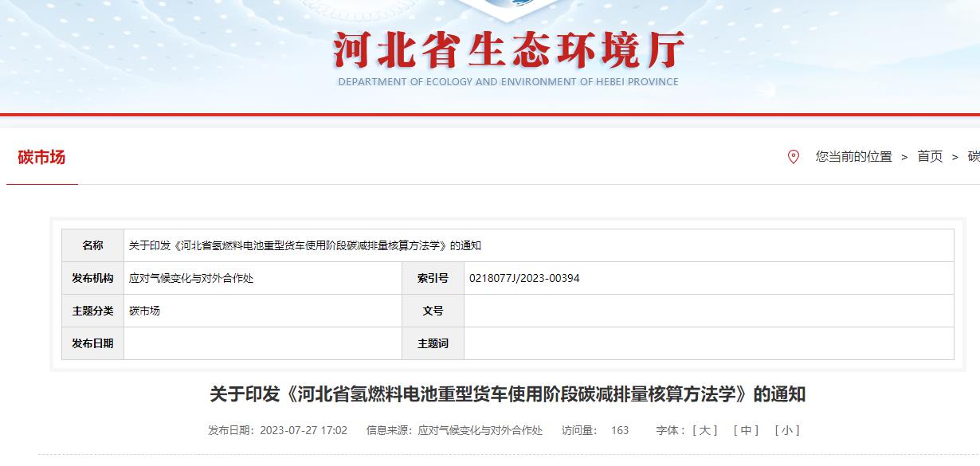Select the 碳市场 section heading tab

[41, 158]
